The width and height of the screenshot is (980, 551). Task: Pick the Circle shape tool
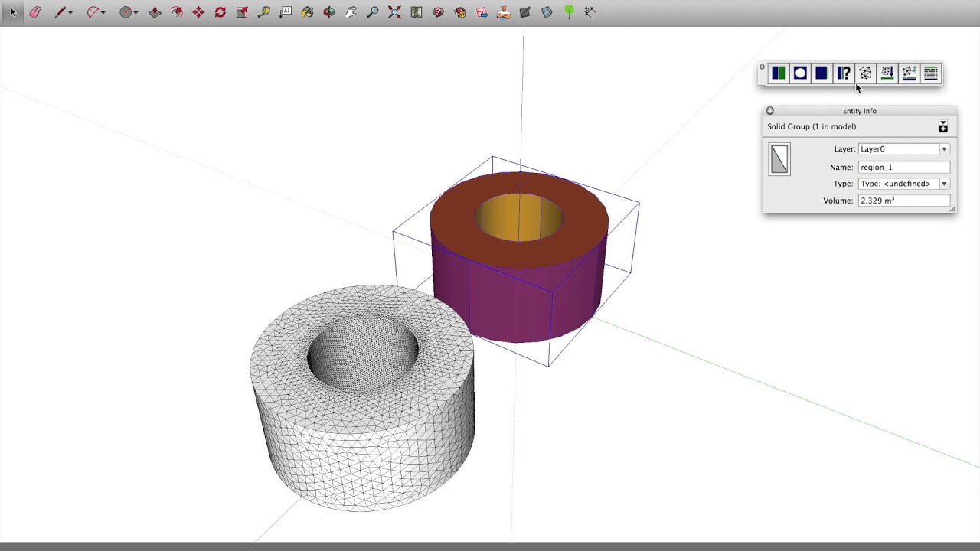click(x=126, y=11)
